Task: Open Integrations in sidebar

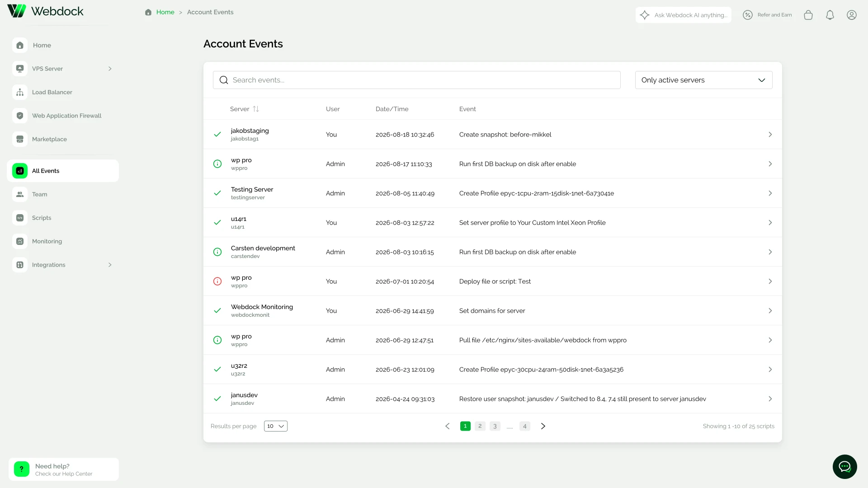Action: (x=49, y=265)
